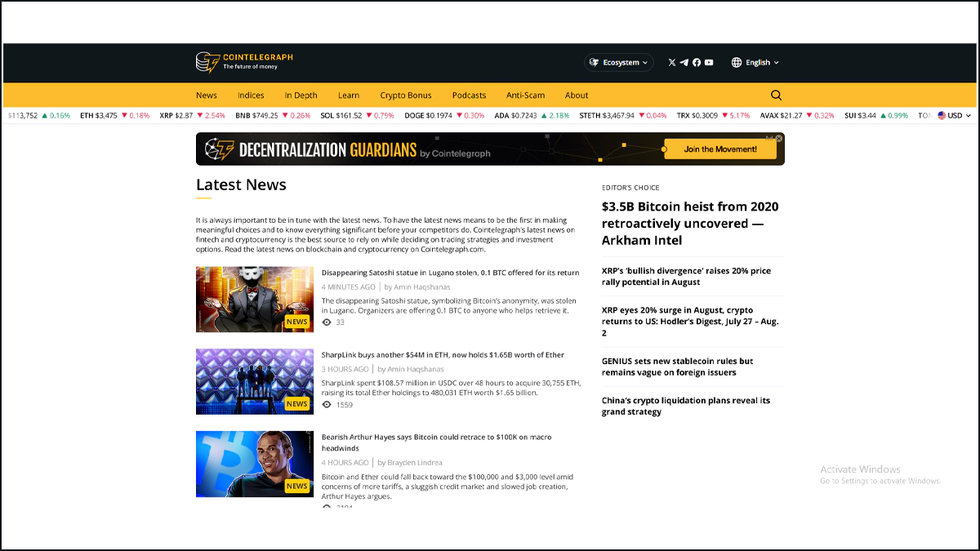Viewport: 980px width, 551px height.
Task: Click views eye icon showing 33
Action: (x=327, y=322)
